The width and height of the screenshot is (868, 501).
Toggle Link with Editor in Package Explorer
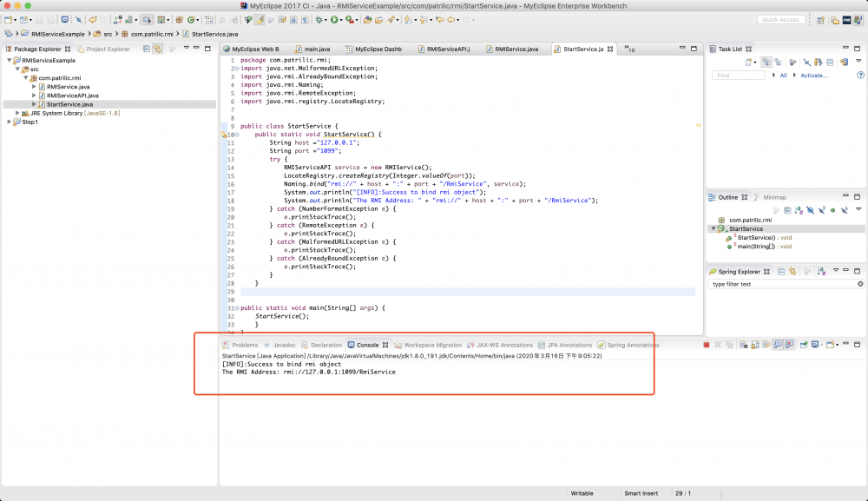(x=158, y=49)
